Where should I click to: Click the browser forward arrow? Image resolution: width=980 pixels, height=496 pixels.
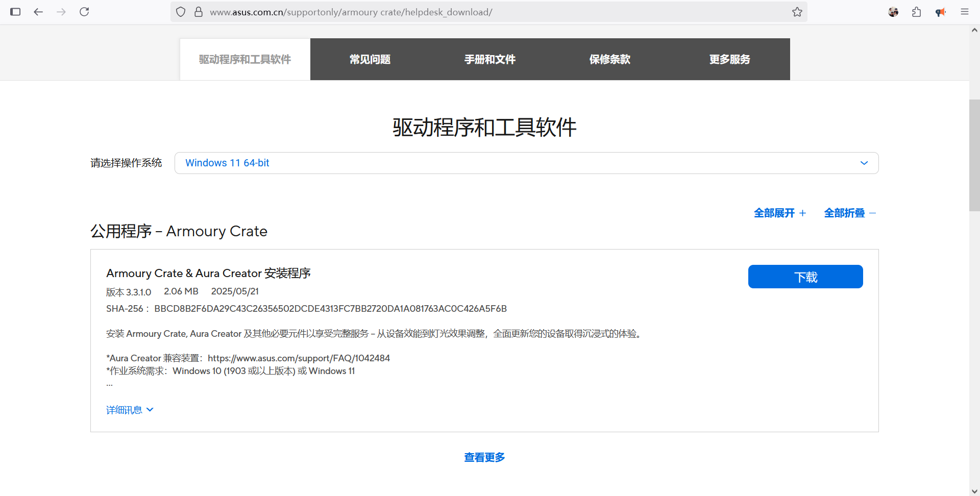tap(61, 12)
